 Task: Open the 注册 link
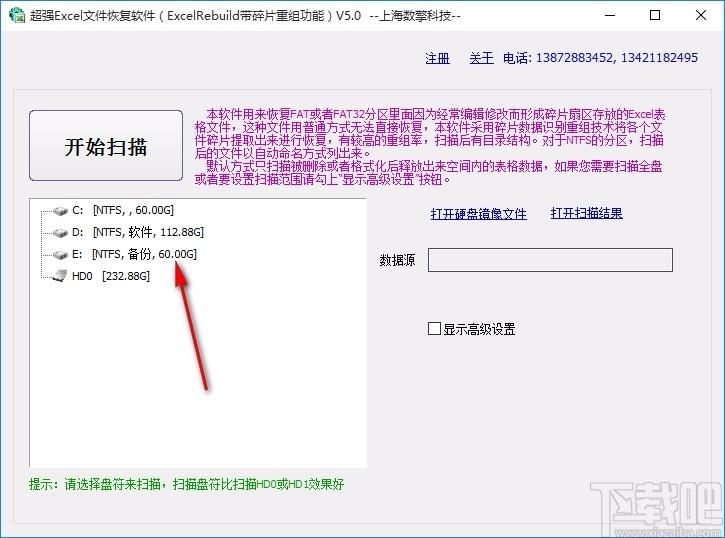point(437,58)
